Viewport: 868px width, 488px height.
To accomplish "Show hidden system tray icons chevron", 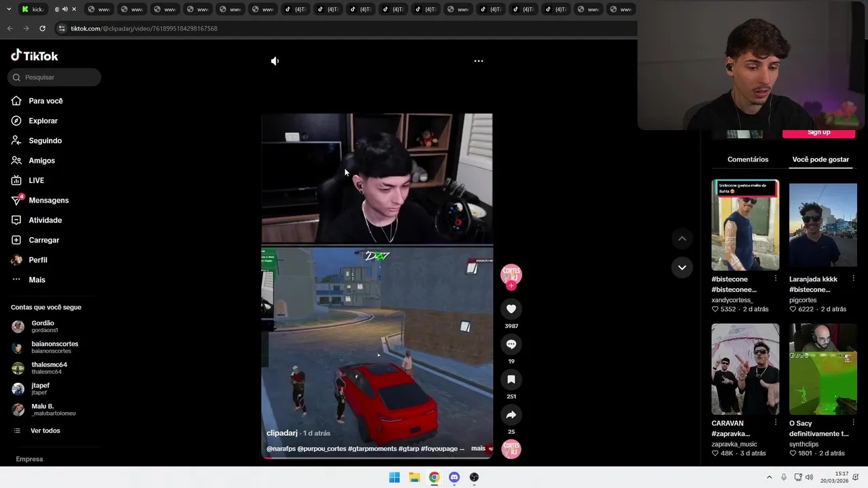I will [x=769, y=477].
